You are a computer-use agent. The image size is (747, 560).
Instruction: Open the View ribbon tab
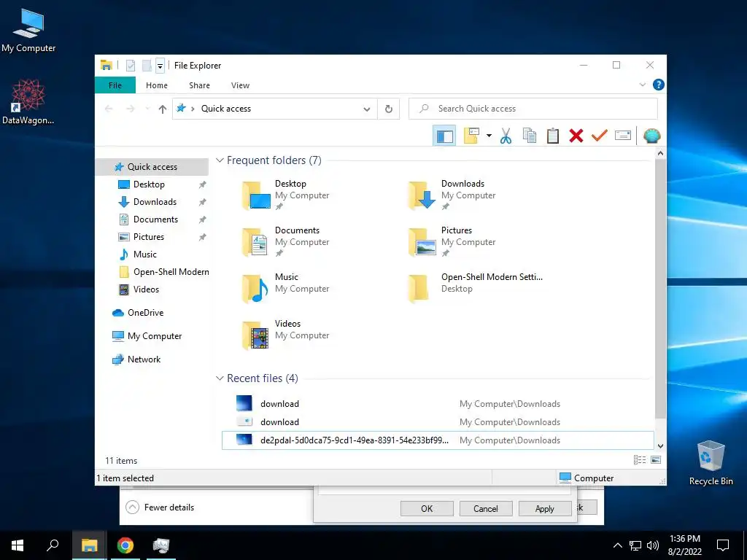tap(240, 85)
